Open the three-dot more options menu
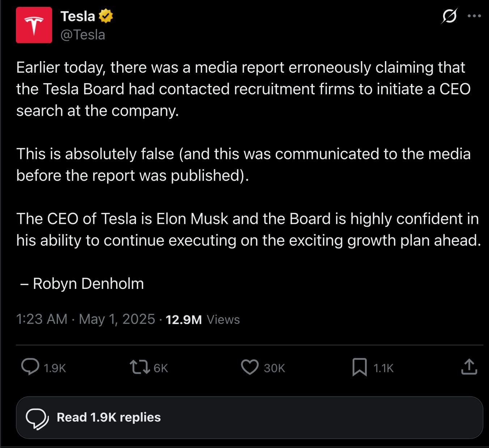This screenshot has width=489, height=448. click(474, 16)
